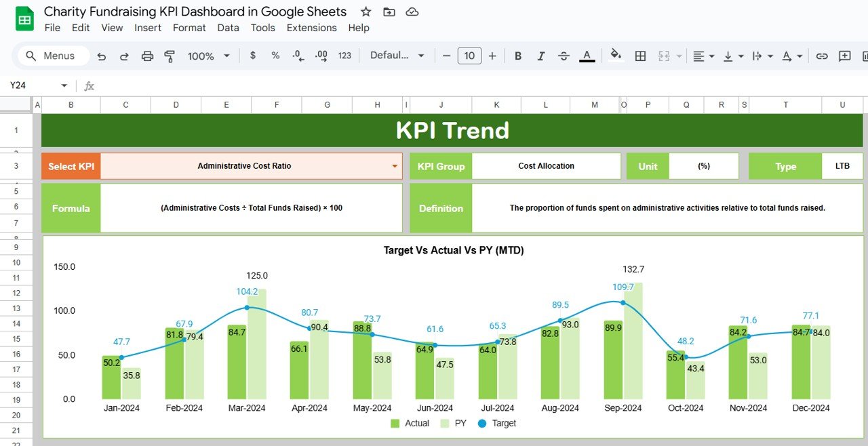Open the fill color picker
This screenshot has height=446, width=868.
pyautogui.click(x=616, y=56)
